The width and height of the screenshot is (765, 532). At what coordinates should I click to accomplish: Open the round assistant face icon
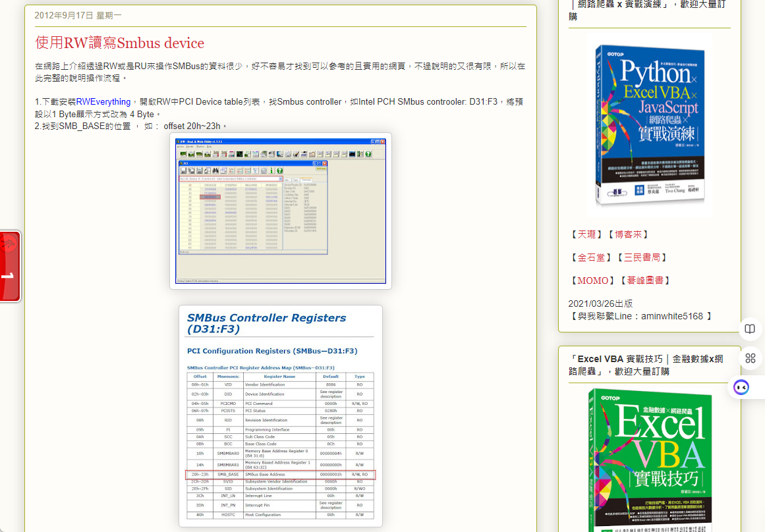[741, 388]
